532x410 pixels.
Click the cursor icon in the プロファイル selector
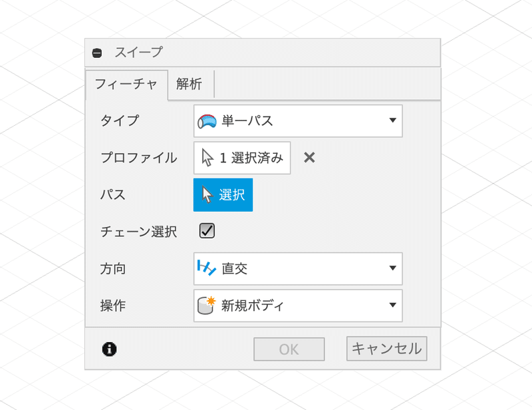(207, 158)
